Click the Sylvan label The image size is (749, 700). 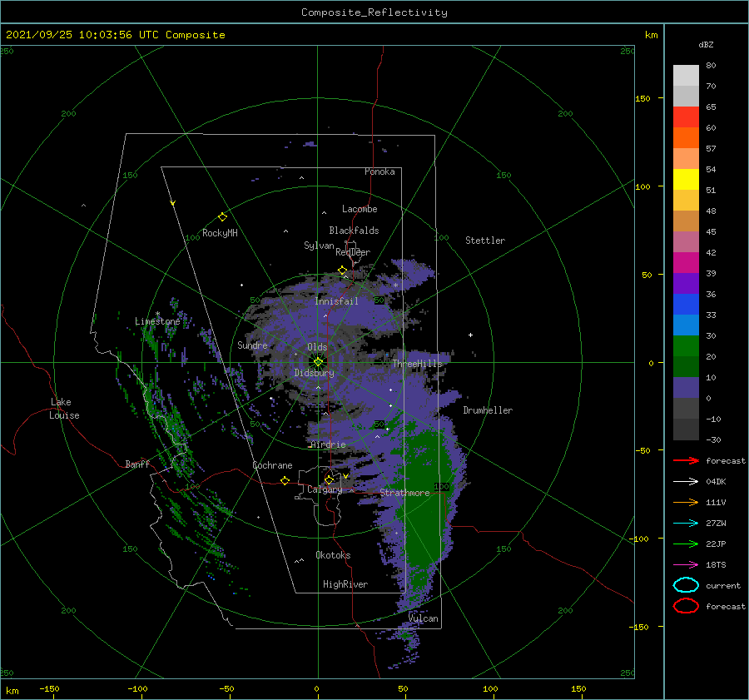point(319,246)
